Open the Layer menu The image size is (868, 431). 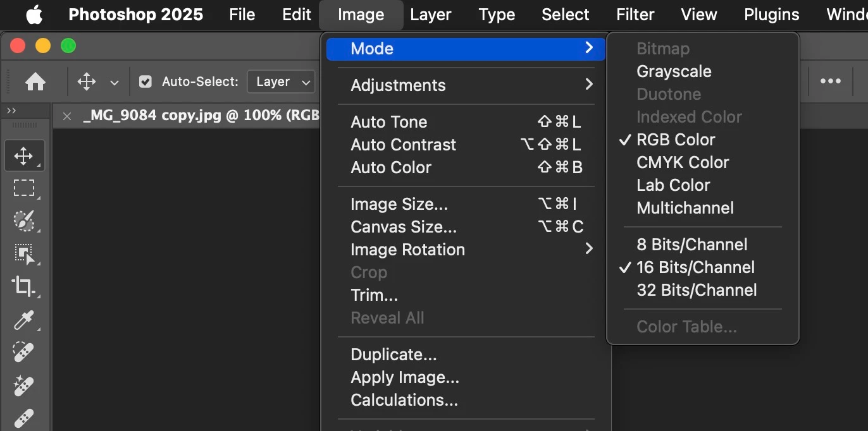[x=431, y=15]
